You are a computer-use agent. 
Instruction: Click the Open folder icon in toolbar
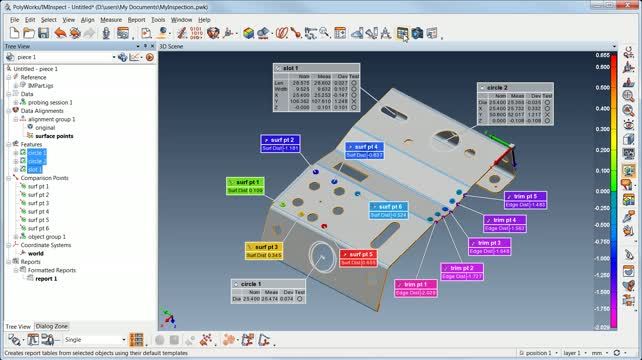pos(29,33)
